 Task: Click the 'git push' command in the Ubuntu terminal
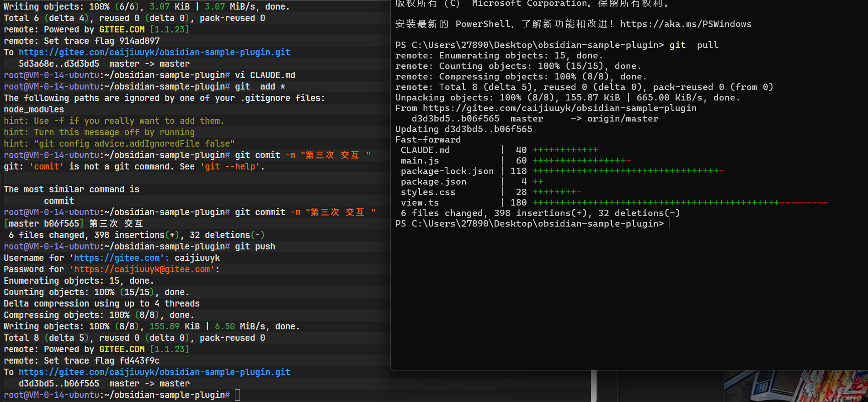(255, 247)
